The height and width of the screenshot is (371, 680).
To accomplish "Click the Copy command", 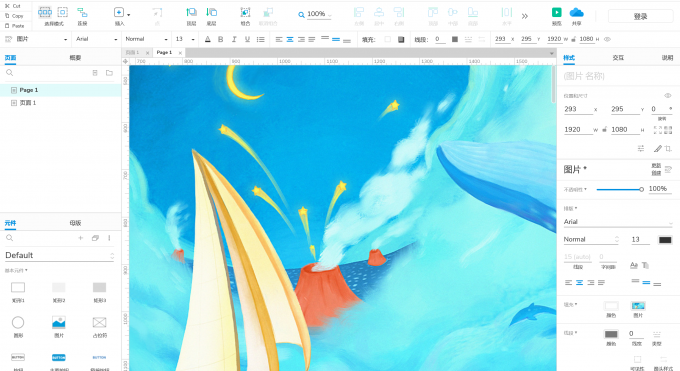I will click(14, 16).
